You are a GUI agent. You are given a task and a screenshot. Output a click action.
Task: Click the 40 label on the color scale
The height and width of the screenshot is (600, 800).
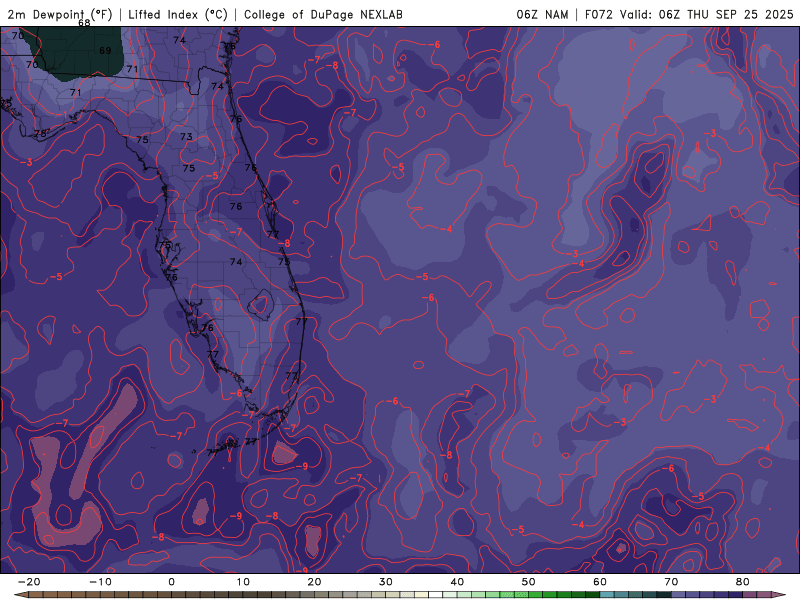(x=457, y=582)
